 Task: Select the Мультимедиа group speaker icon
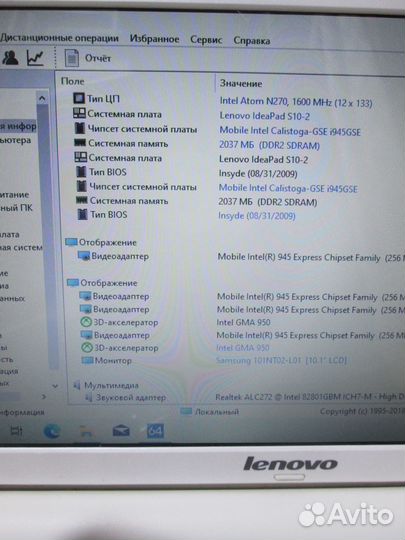77,385
